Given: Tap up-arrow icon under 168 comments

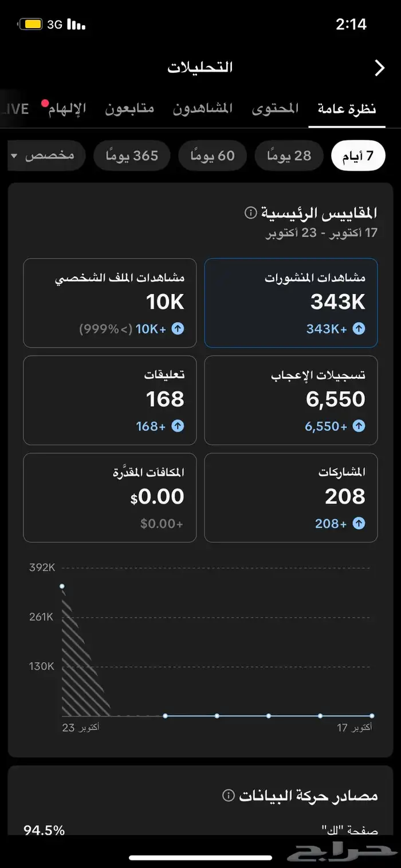Looking at the screenshot, I should click(x=178, y=426).
